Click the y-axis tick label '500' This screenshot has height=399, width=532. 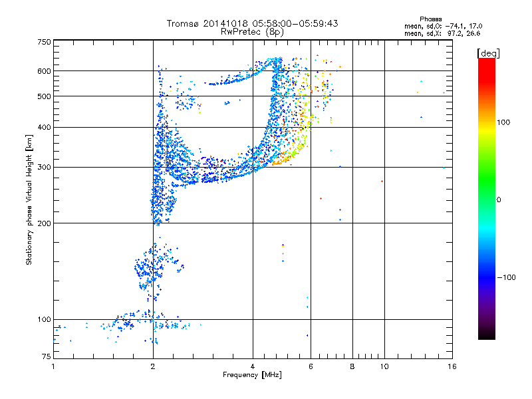coord(44,96)
